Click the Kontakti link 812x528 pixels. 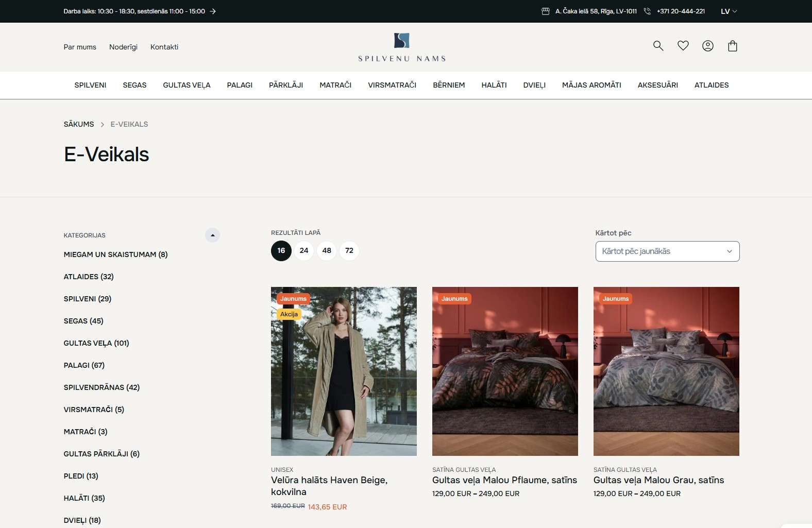(164, 47)
